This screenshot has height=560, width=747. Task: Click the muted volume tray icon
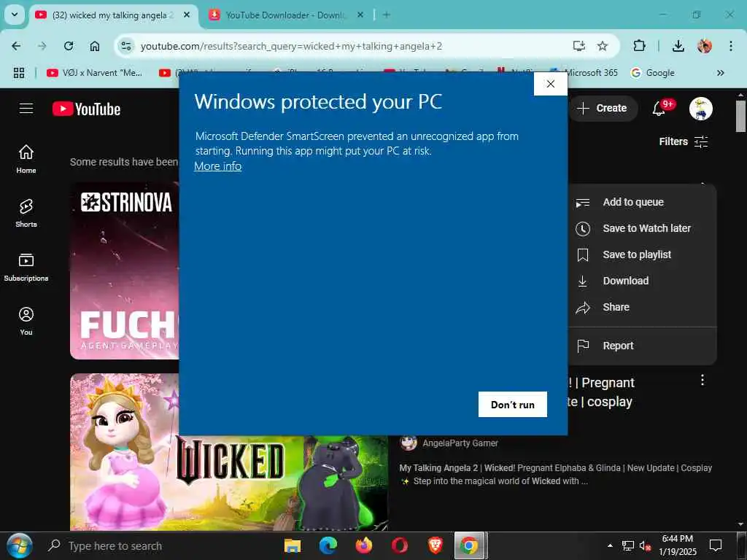(646, 545)
